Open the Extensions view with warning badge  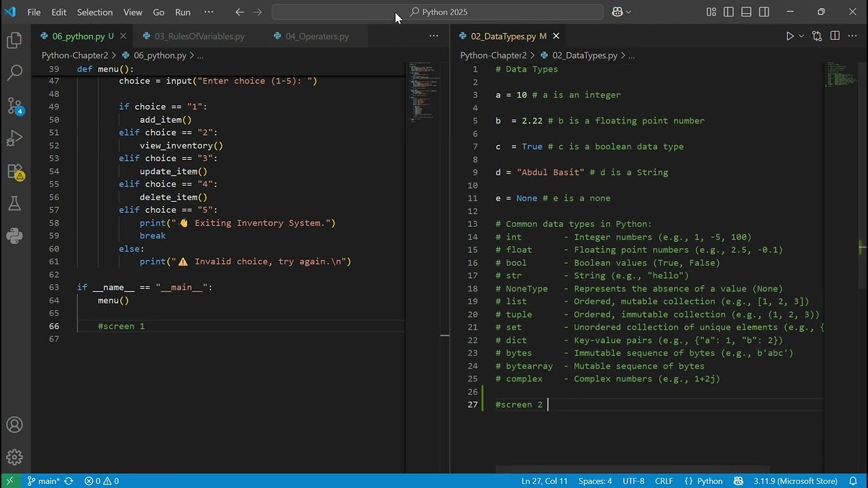coord(14,171)
